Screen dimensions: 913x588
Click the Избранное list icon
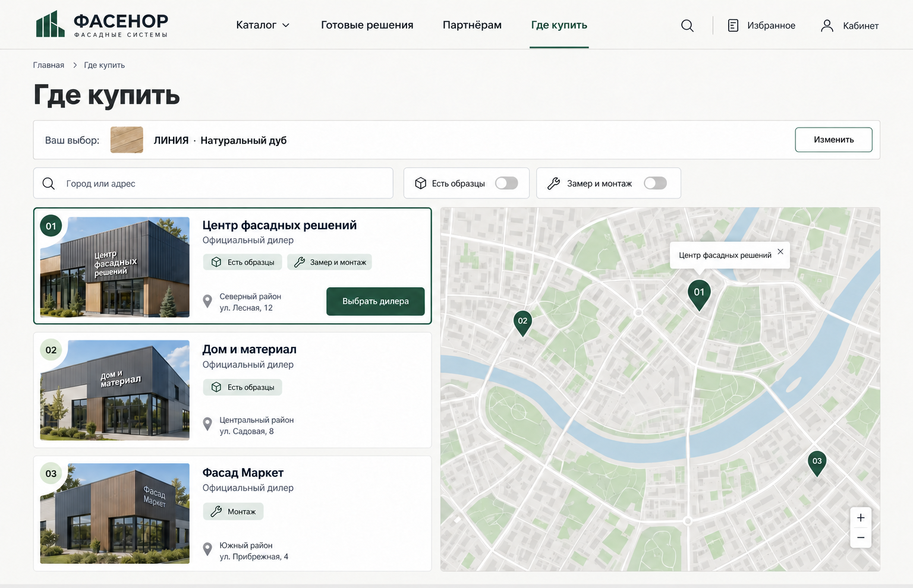[x=733, y=26]
